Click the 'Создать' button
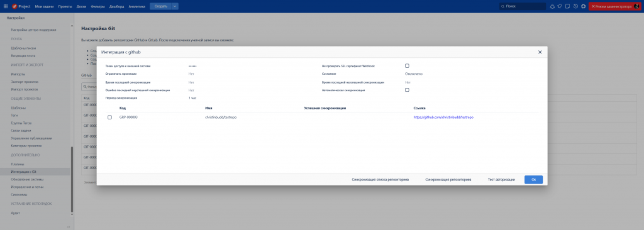This screenshot has height=230, width=644. (160, 6)
